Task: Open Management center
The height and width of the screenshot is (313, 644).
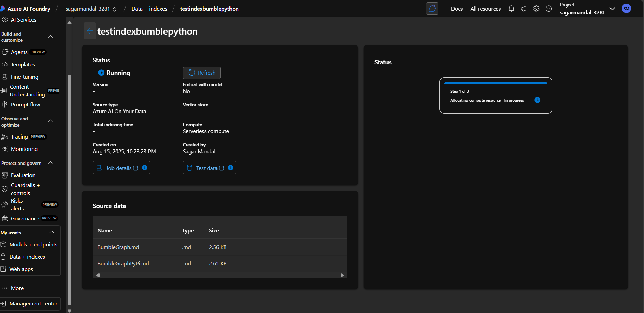Action: 30,303
